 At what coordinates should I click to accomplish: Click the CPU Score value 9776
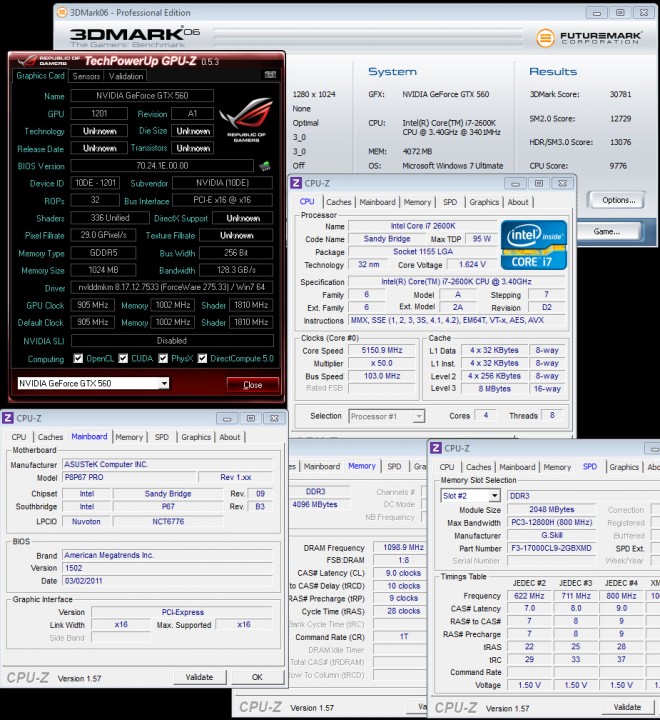tap(618, 166)
